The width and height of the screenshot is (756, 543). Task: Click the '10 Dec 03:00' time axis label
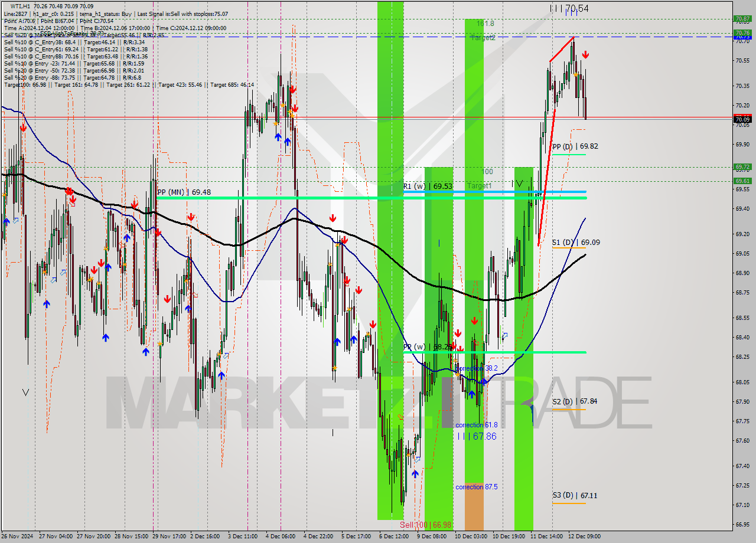click(x=471, y=537)
